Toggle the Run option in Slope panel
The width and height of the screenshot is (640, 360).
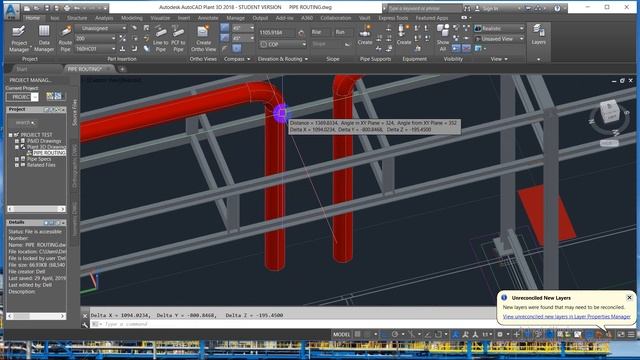343,32
